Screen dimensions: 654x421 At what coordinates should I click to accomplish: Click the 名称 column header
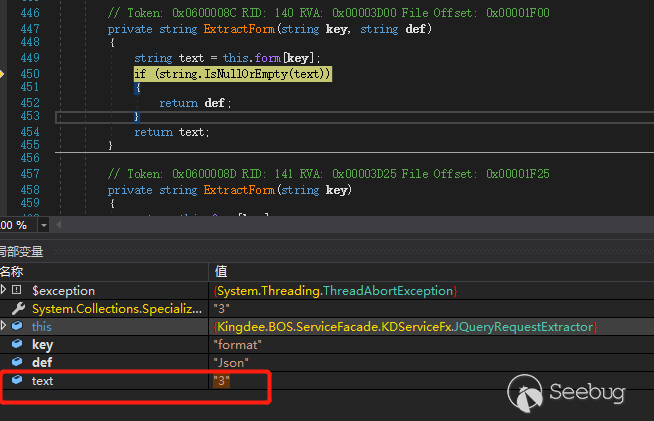pos(12,272)
